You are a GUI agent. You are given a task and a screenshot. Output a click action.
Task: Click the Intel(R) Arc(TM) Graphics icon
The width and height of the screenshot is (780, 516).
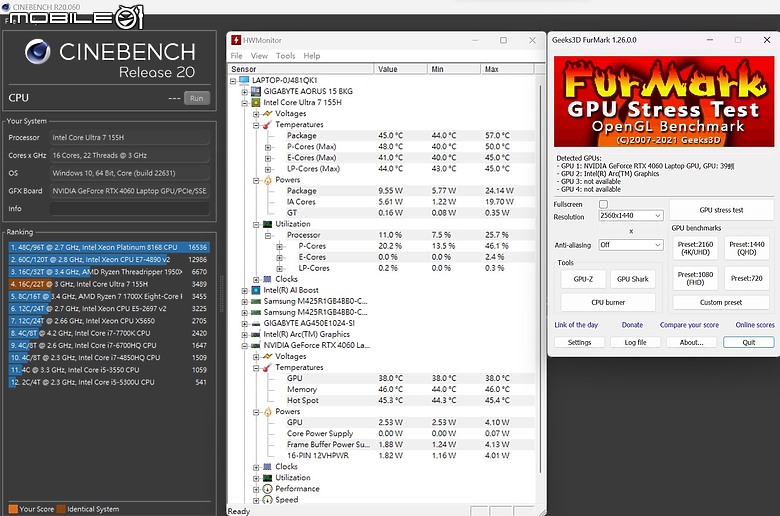(256, 334)
